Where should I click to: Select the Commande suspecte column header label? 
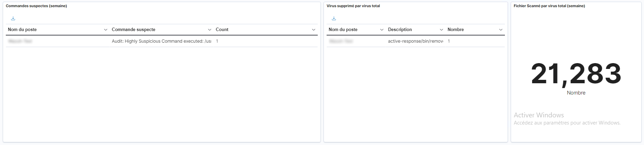pos(134,30)
